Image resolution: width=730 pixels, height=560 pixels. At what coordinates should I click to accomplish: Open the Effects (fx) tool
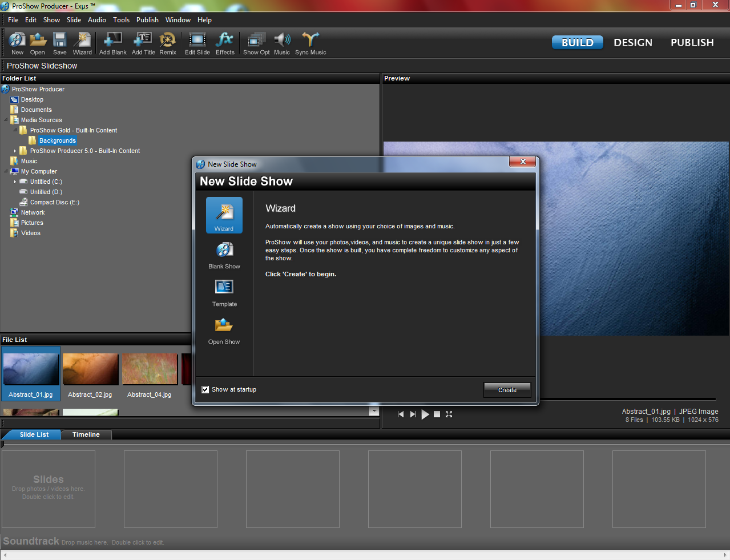click(x=225, y=43)
